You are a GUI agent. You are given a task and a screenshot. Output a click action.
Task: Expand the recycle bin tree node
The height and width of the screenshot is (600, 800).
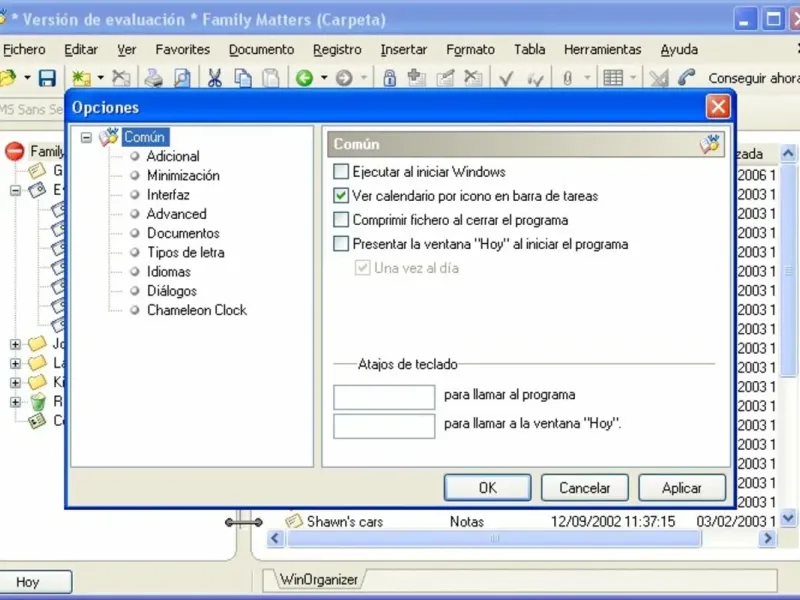click(15, 402)
